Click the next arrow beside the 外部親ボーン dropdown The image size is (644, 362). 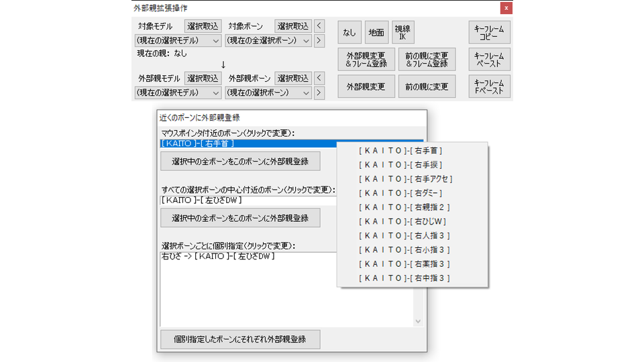tap(319, 93)
